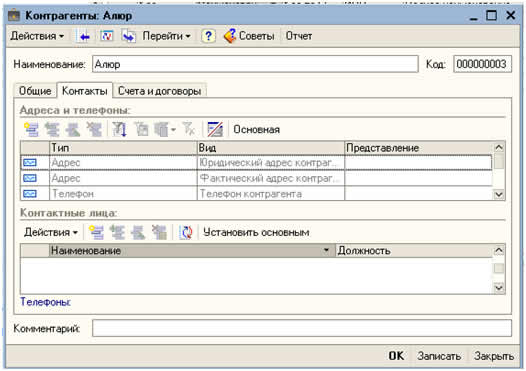Switch to the Общие tab
The image size is (526, 371).
(35, 91)
